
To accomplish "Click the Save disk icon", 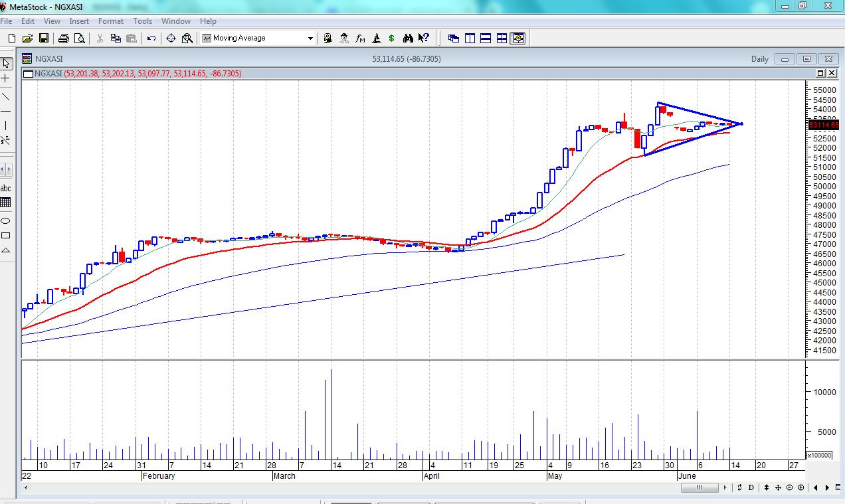I will pyautogui.click(x=44, y=39).
